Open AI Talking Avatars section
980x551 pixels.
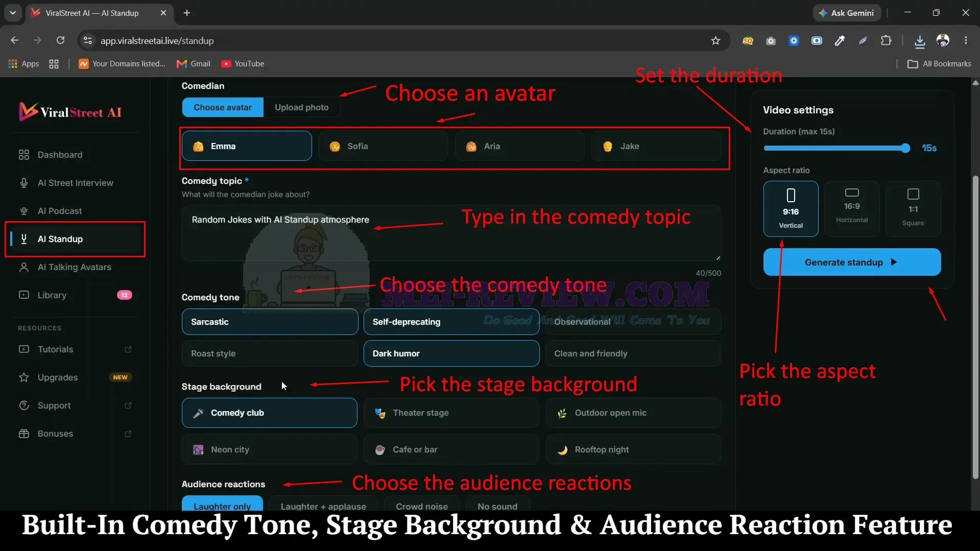(74, 267)
